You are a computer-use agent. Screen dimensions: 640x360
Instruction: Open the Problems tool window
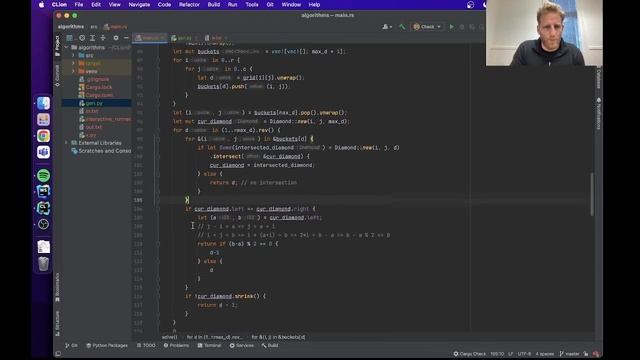point(176,345)
